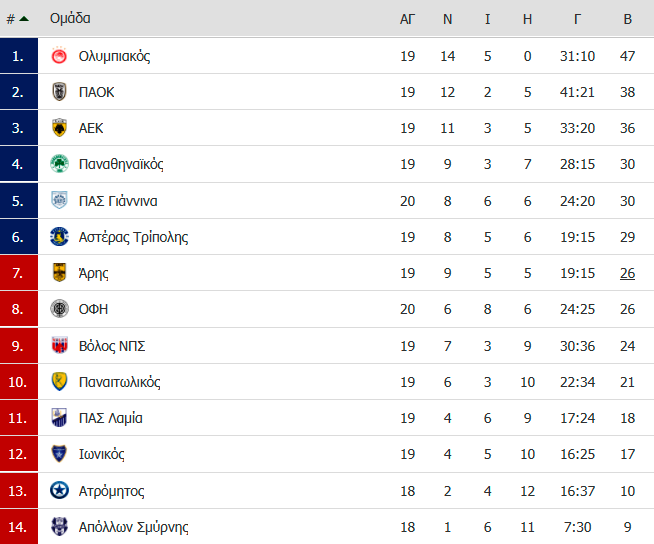Click the PAOK club crest icon

pyautogui.click(x=59, y=92)
